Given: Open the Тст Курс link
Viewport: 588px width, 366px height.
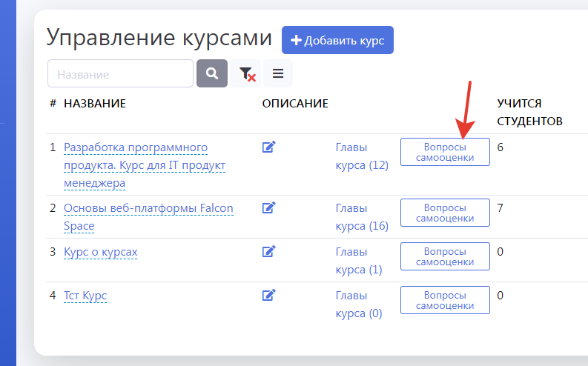Looking at the screenshot, I should click(85, 296).
